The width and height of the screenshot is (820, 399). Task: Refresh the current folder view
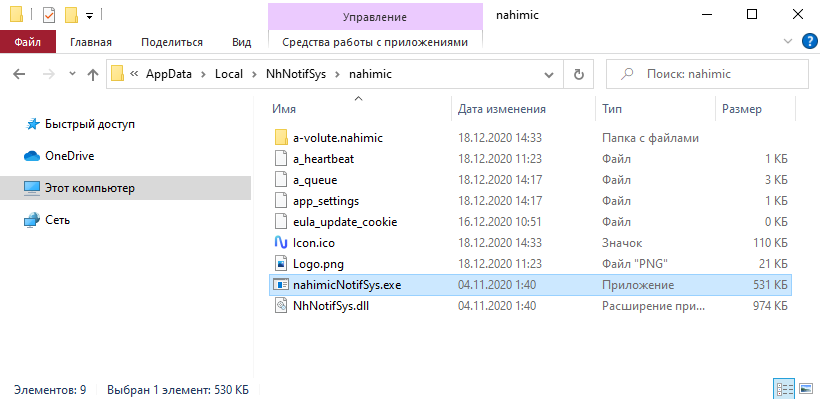pyautogui.click(x=578, y=74)
